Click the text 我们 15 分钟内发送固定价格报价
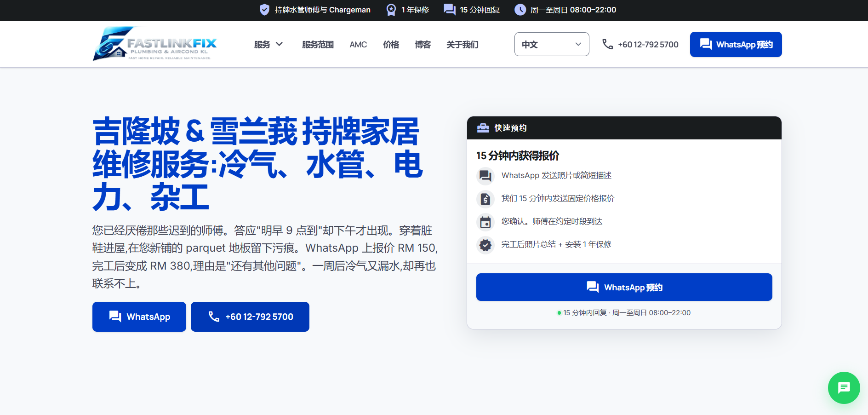The image size is (868, 415). 558,198
